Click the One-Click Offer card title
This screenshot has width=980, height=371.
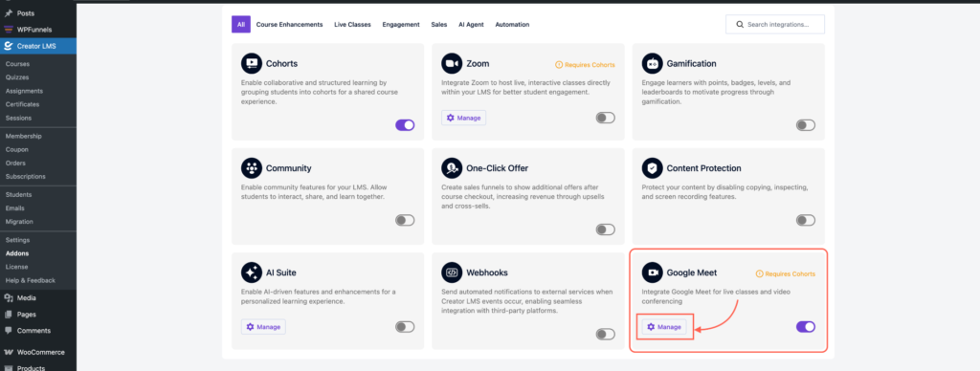[x=497, y=168]
